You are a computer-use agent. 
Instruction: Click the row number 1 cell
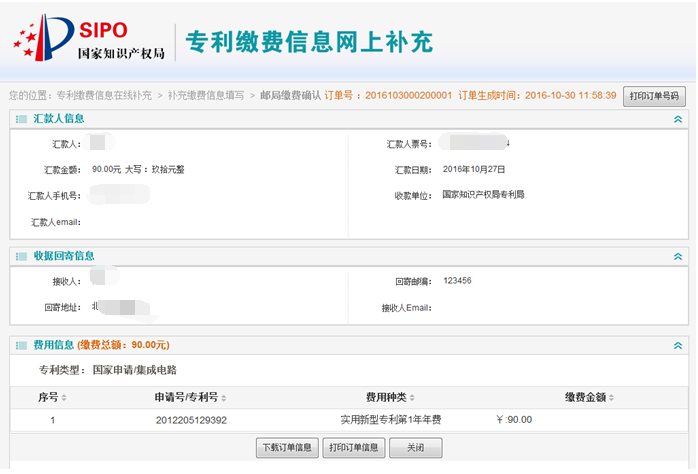pos(53,420)
